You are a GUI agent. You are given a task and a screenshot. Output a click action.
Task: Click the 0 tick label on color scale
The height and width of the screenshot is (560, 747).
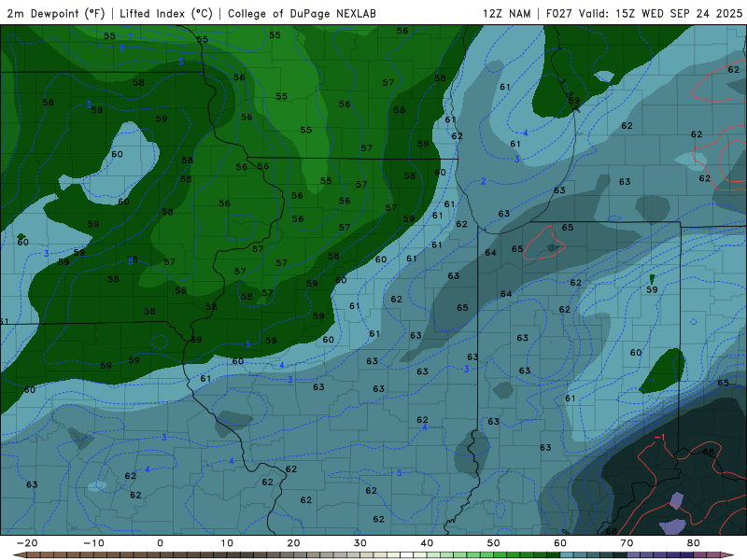160,543
